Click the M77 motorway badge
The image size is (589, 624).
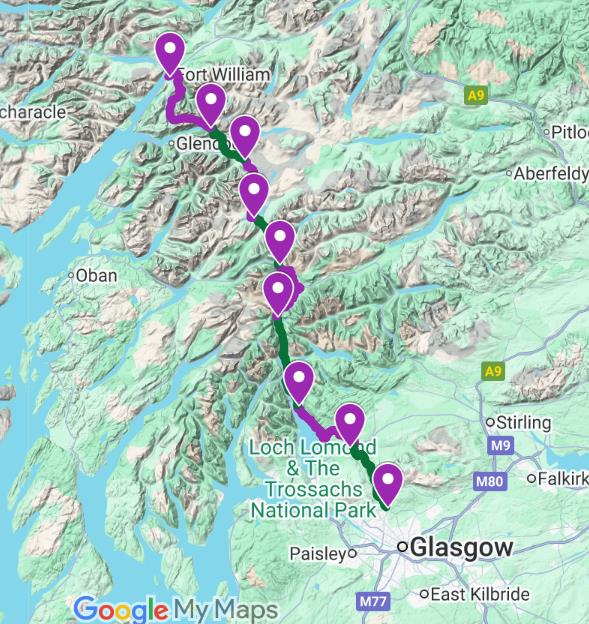click(373, 601)
